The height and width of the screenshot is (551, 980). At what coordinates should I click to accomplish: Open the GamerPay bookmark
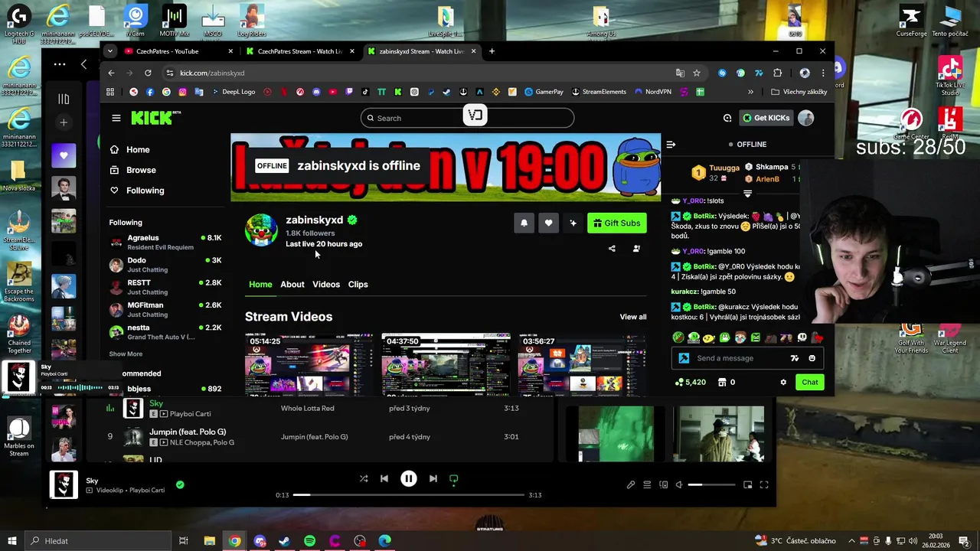point(544,92)
